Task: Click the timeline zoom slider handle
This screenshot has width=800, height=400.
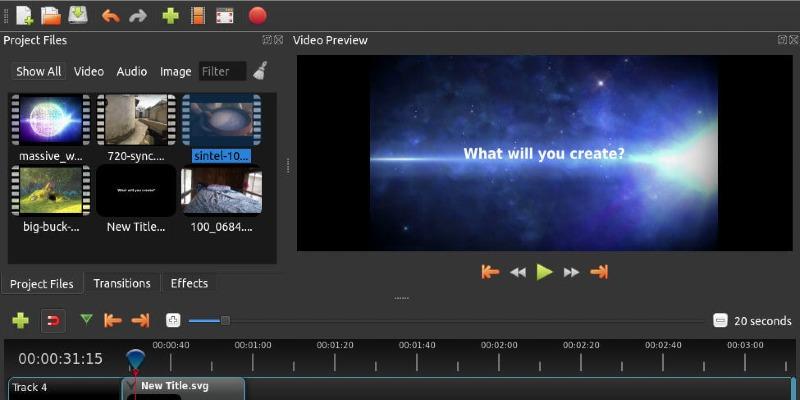Action: pyautogui.click(x=225, y=321)
